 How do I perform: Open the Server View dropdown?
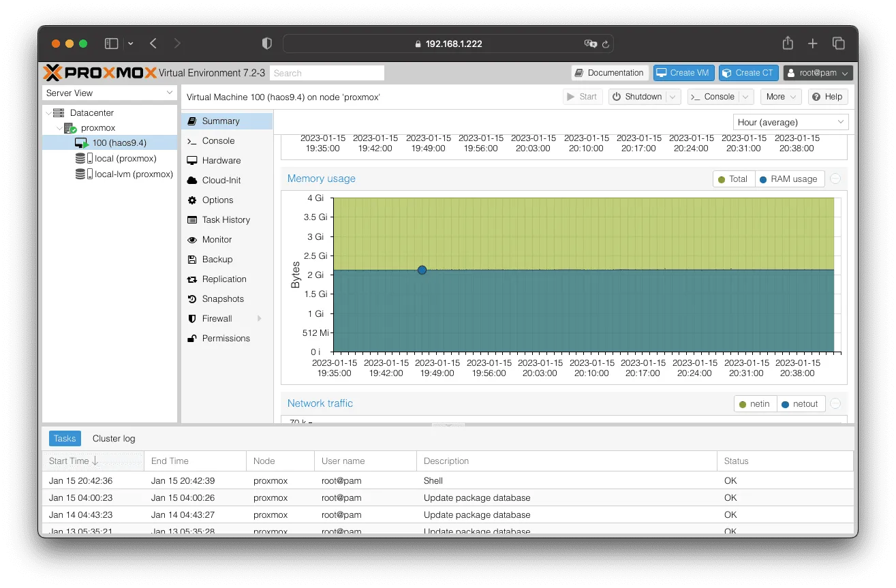(x=110, y=93)
